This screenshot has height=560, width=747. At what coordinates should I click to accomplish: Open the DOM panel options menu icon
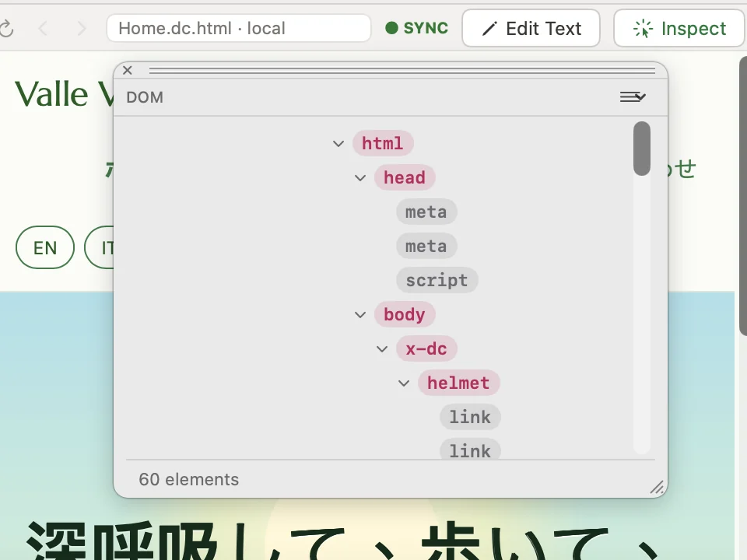(633, 97)
